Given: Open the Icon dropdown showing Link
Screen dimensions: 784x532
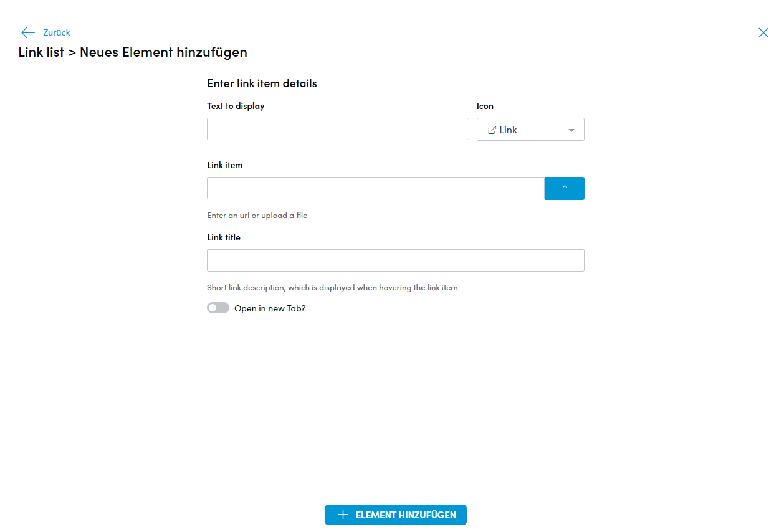Looking at the screenshot, I should coord(530,130).
